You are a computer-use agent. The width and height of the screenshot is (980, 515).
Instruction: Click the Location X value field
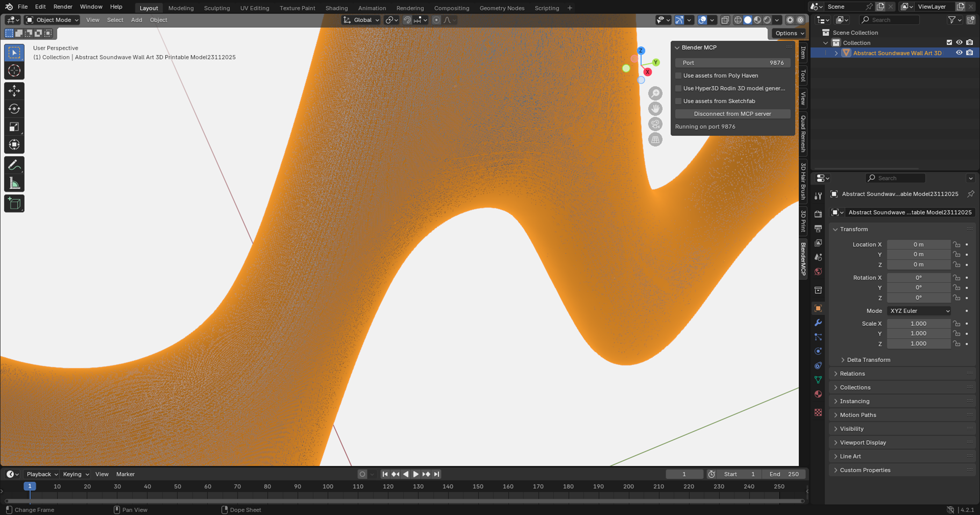pyautogui.click(x=918, y=244)
